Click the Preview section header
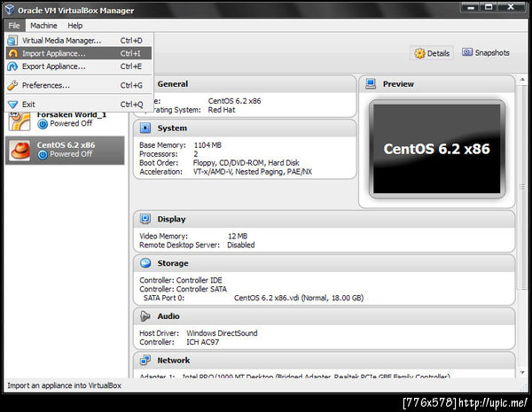Image resolution: width=532 pixels, height=412 pixels. (x=437, y=84)
